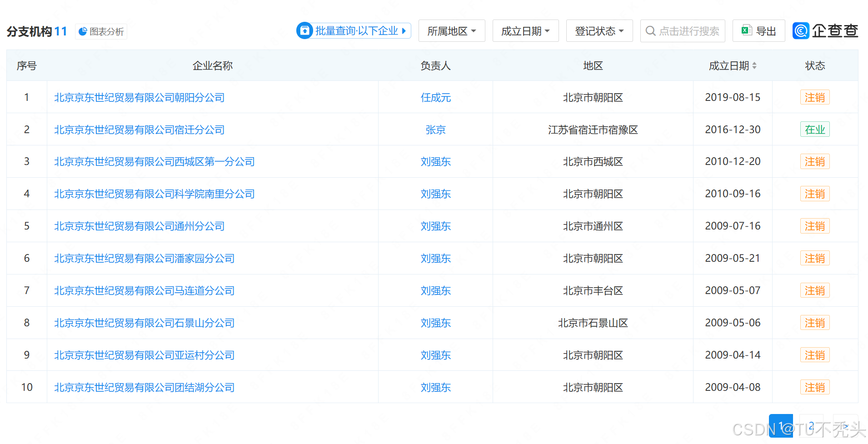Select region cell 江苏省宿迁市宿豫区
The image size is (868, 444).
click(593, 130)
